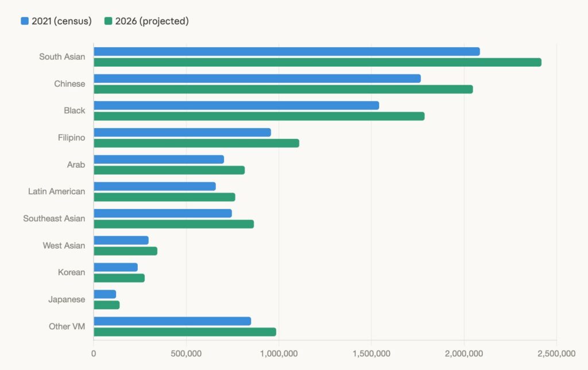
Task: Select the Southeast Asian 2026 bar
Action: point(173,224)
